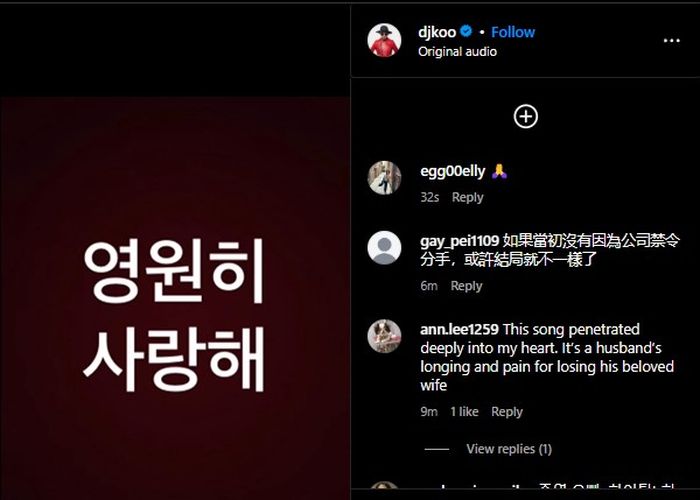This screenshot has width=700, height=500.
Task: Click the praying hands emoji in egg00elly's comment
Action: point(499,171)
